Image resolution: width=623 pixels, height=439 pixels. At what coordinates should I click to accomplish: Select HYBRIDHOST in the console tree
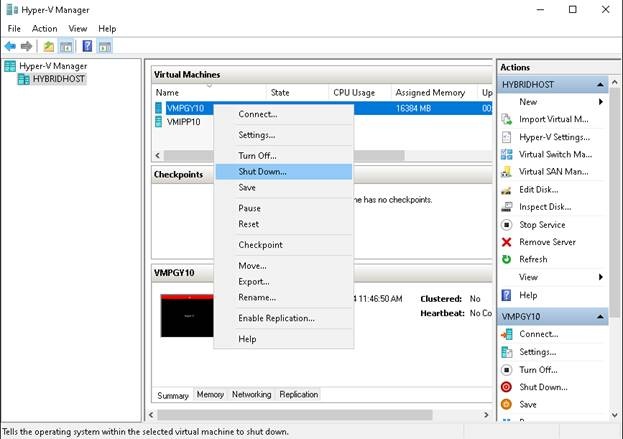[59, 79]
